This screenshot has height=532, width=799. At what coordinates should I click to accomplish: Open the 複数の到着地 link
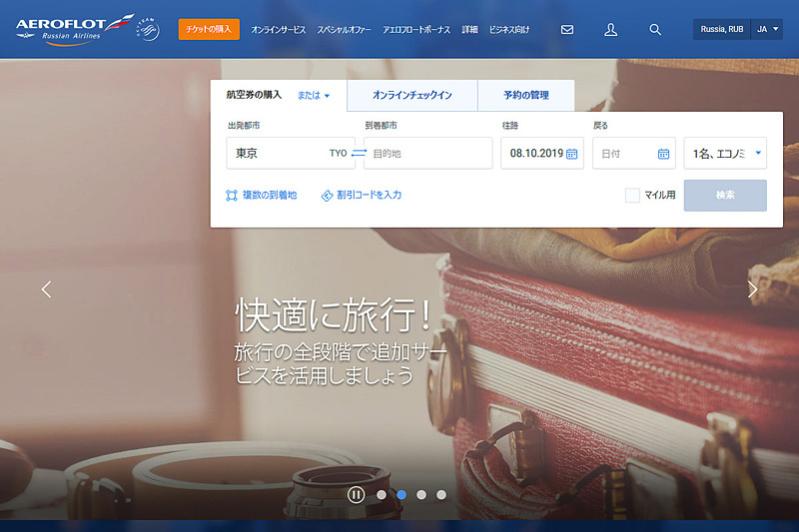(270, 195)
